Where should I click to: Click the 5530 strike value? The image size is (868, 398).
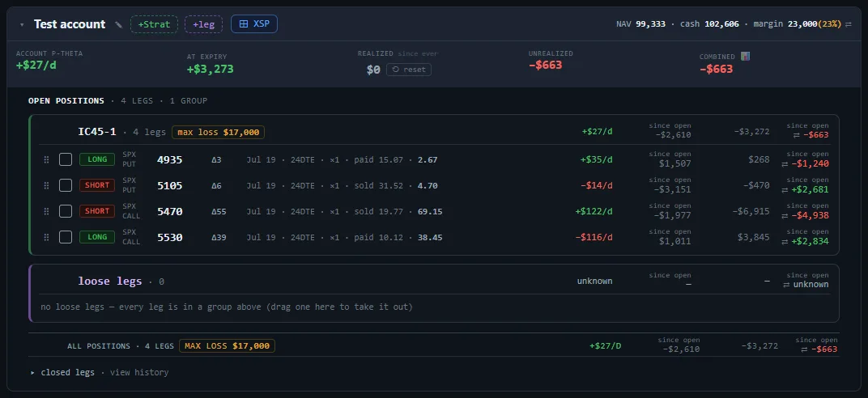click(170, 237)
